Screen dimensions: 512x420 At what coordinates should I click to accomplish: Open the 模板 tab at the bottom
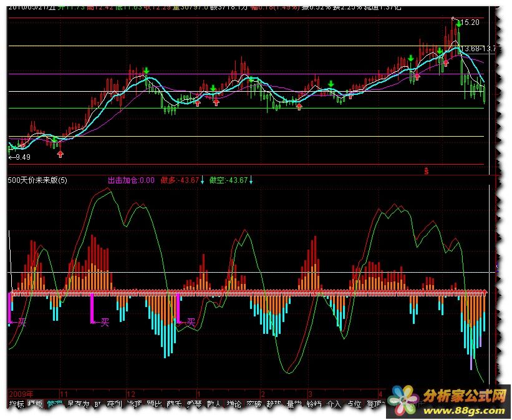36,404
